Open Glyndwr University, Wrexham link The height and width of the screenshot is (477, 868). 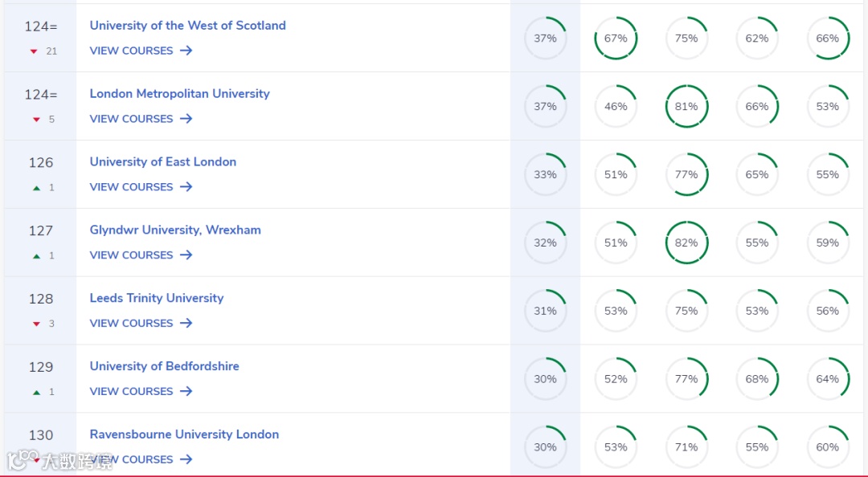[x=175, y=230]
